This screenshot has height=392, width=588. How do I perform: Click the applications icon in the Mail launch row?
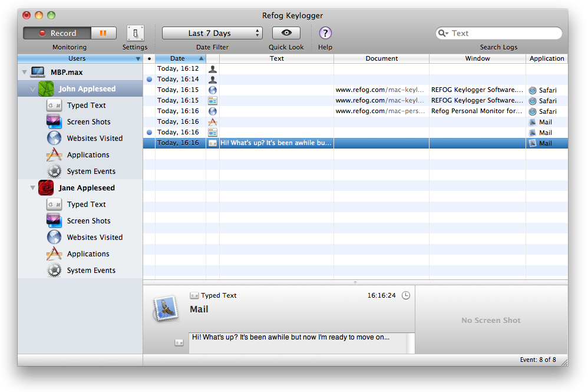tap(213, 122)
